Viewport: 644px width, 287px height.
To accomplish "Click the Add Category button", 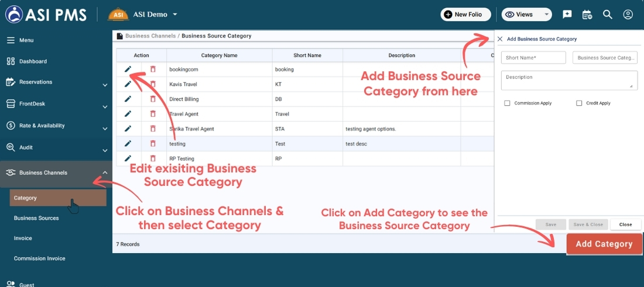I will point(604,244).
